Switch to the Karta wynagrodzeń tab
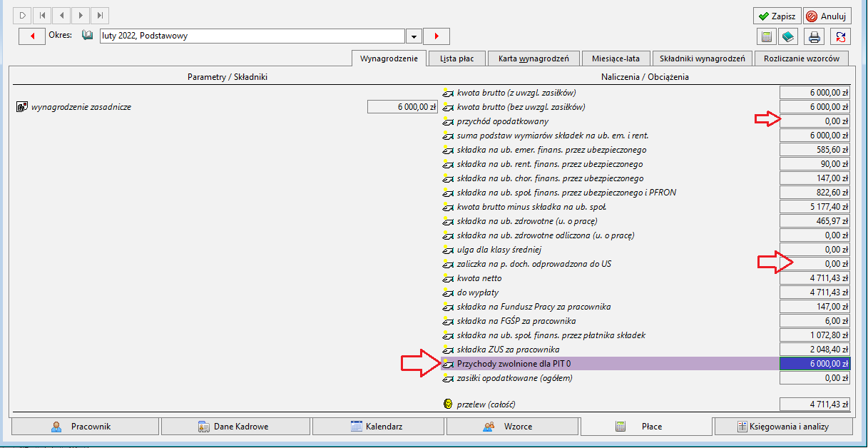Image resolution: width=868 pixels, height=448 pixels. click(533, 58)
